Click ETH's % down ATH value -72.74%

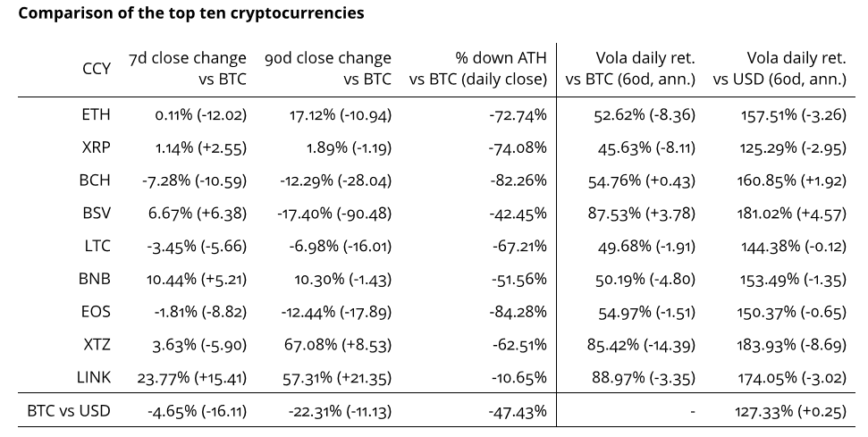pyautogui.click(x=518, y=115)
